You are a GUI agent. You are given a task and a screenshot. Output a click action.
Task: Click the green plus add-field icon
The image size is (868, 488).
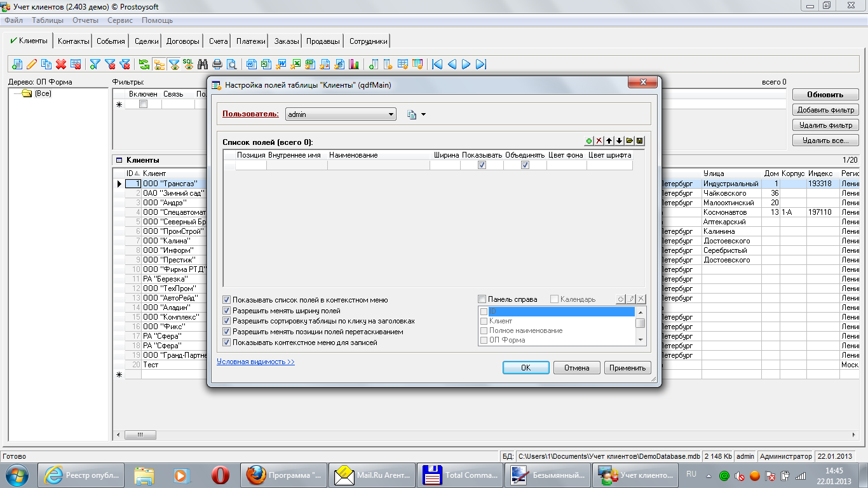[589, 141]
